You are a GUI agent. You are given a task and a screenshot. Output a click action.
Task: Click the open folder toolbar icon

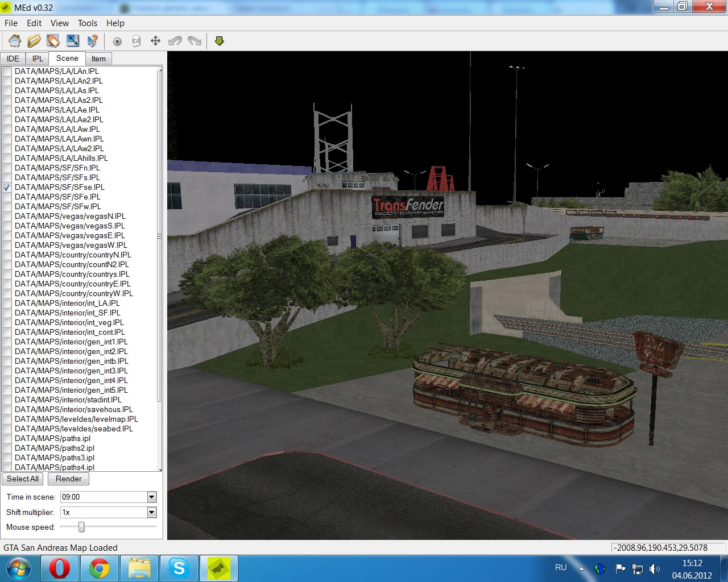click(x=34, y=41)
